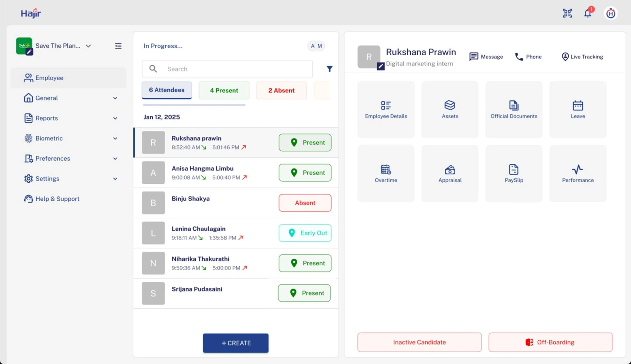Expand the Reports menu
This screenshot has width=631, height=364.
(x=47, y=118)
